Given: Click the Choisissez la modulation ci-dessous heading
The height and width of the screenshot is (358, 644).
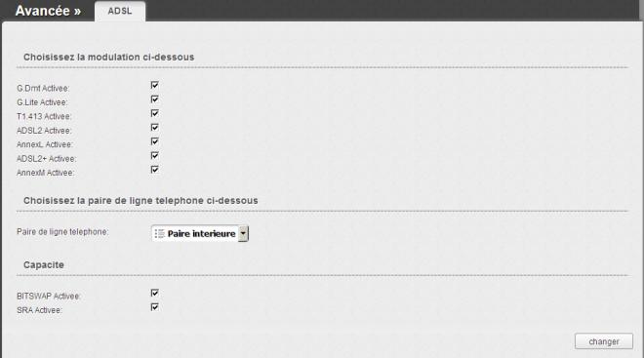Looking at the screenshot, I should click(x=109, y=58).
